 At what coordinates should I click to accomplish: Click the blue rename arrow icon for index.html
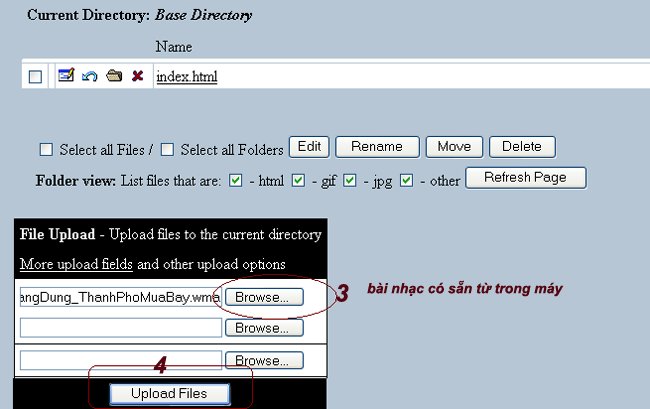tap(89, 76)
